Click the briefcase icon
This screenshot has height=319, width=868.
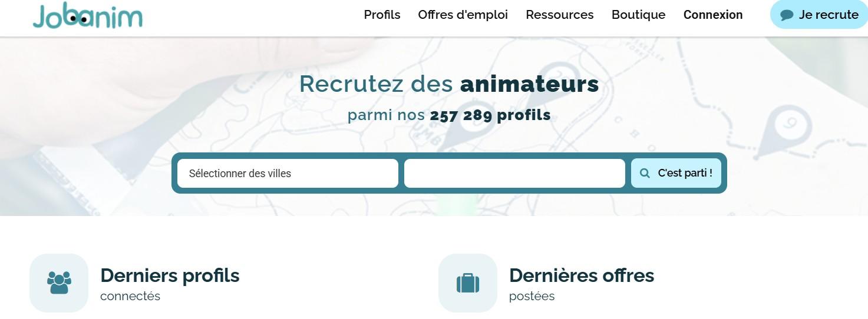(468, 283)
